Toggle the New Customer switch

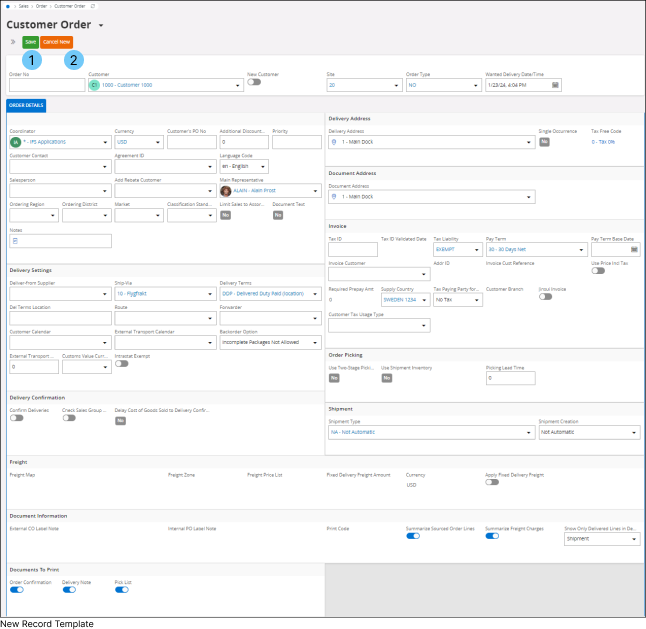[253, 82]
